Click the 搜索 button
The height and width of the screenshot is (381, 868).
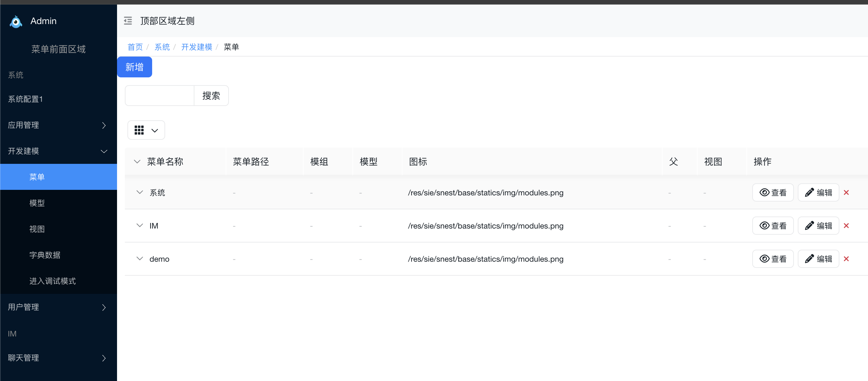point(211,96)
